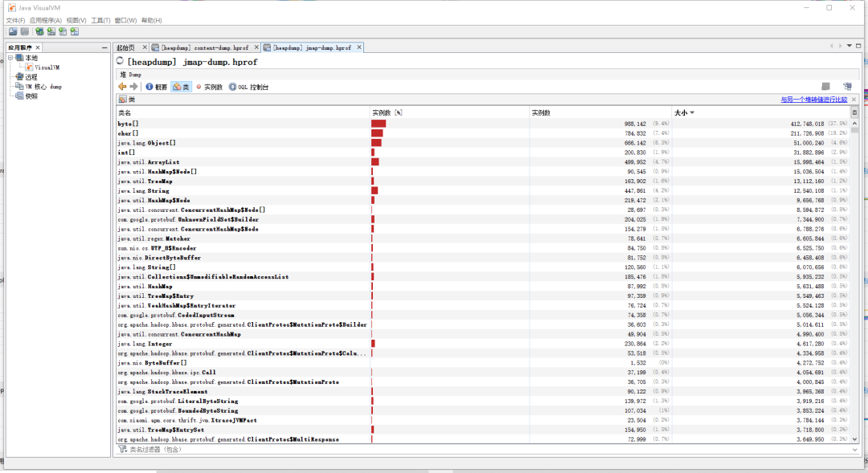
Task: Open the OQL 控制台 console
Action: (248, 87)
